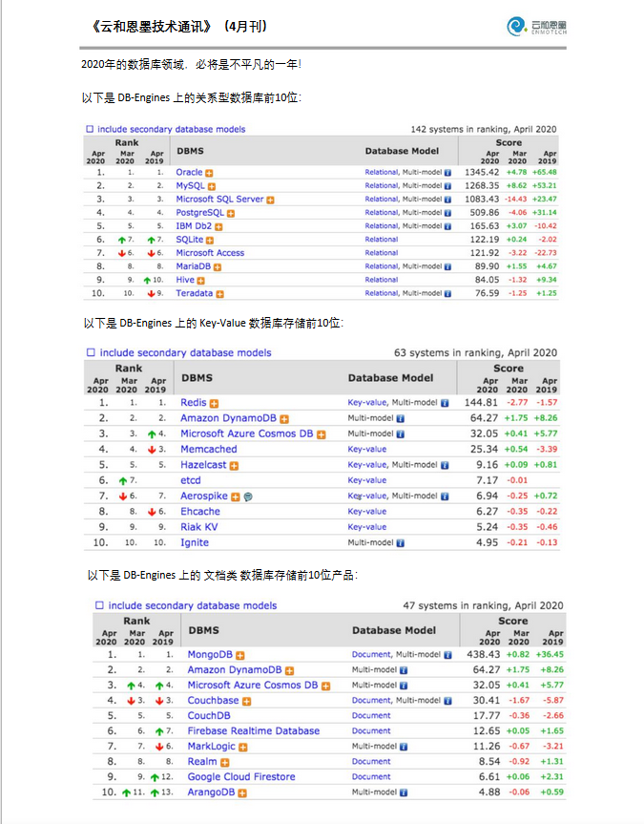Click the info icon in Redis's Multi-model cell
The image size is (644, 824).
pyautogui.click(x=445, y=403)
